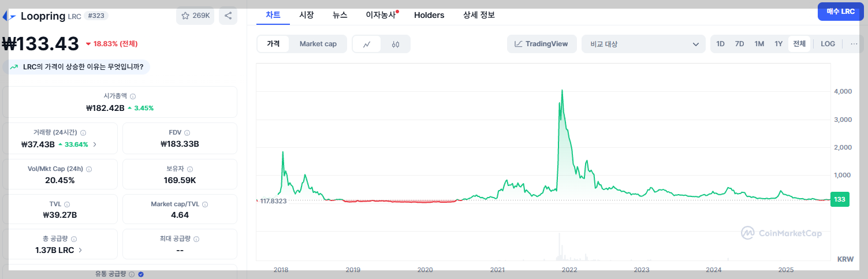
Task: Click the green 133 price label
Action: tap(840, 199)
